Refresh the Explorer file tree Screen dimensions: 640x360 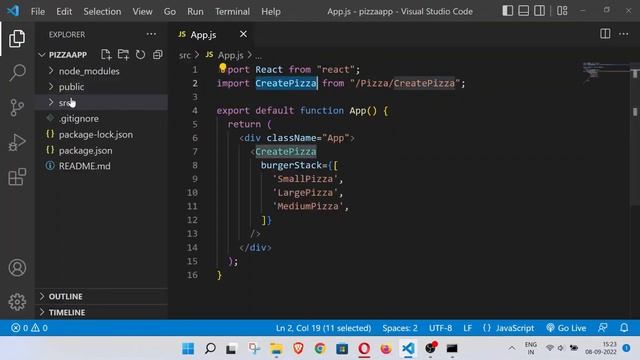(x=140, y=55)
